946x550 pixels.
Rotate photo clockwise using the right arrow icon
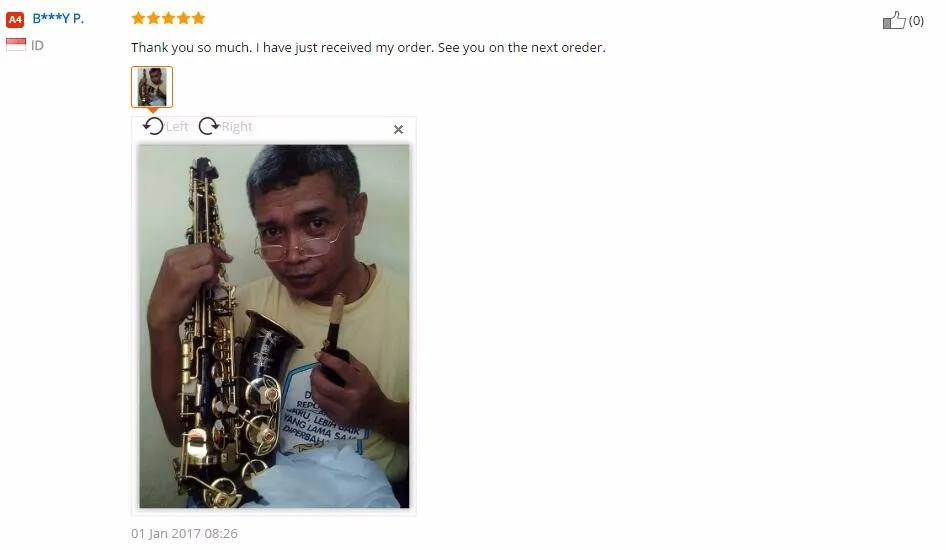tap(209, 126)
